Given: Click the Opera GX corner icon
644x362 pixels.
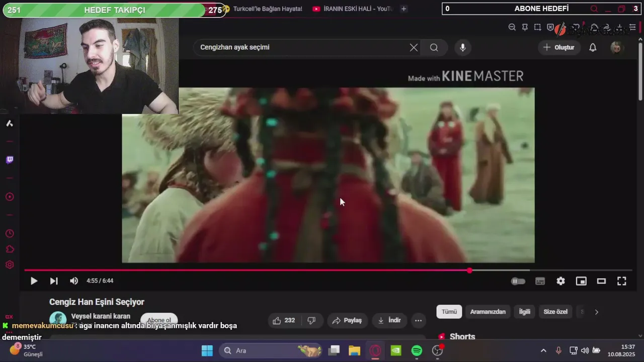Looking at the screenshot, I should click(x=9, y=317).
